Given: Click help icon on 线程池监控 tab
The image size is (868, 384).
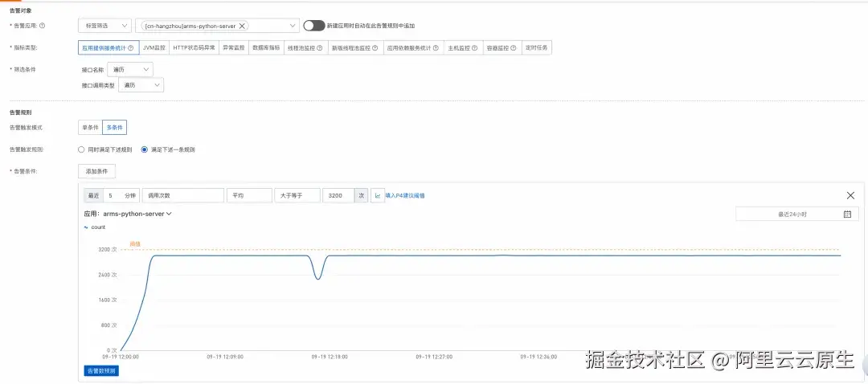Looking at the screenshot, I should (x=320, y=48).
